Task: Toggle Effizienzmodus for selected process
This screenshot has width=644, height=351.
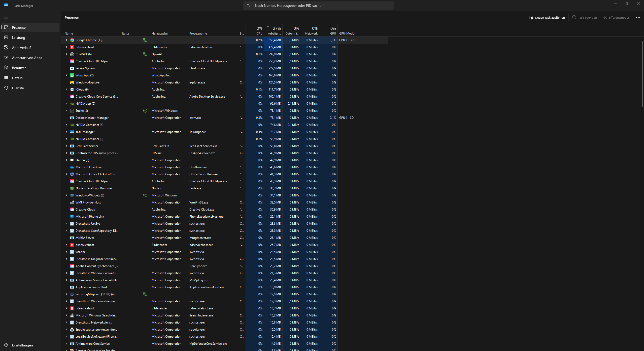Action: pyautogui.click(x=616, y=18)
